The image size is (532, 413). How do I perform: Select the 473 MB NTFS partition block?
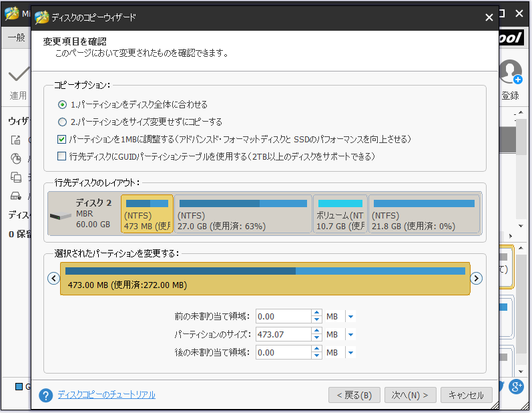(x=148, y=214)
